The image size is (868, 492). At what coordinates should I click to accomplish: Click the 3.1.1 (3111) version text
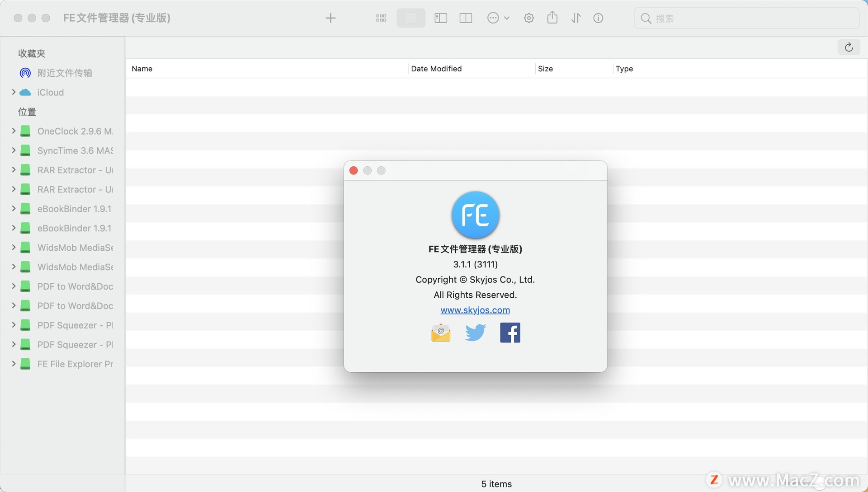[x=475, y=264]
